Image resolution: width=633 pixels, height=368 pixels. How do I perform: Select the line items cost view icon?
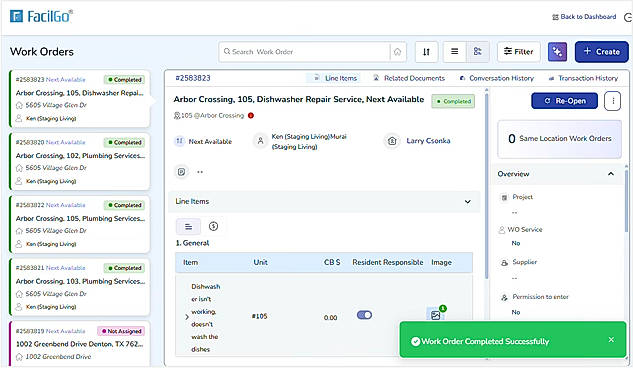214,226
